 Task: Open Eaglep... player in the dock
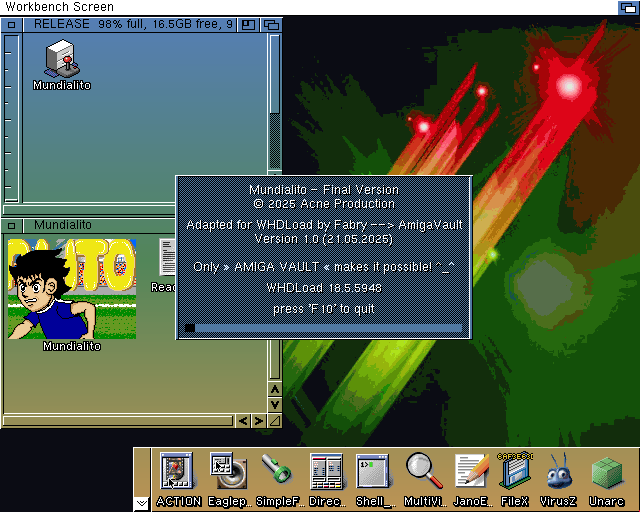tap(229, 480)
